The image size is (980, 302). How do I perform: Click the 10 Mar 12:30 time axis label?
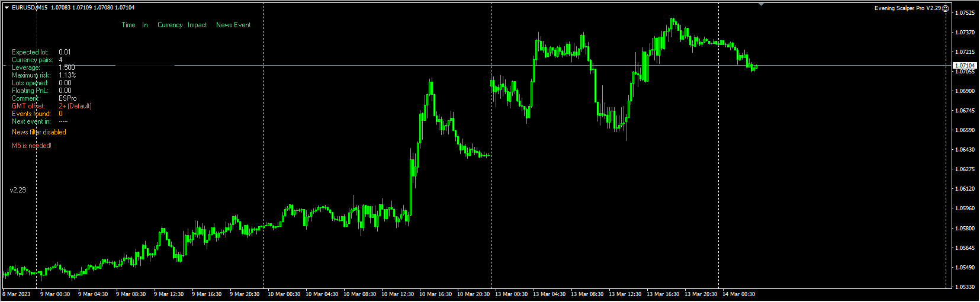pyautogui.click(x=398, y=294)
